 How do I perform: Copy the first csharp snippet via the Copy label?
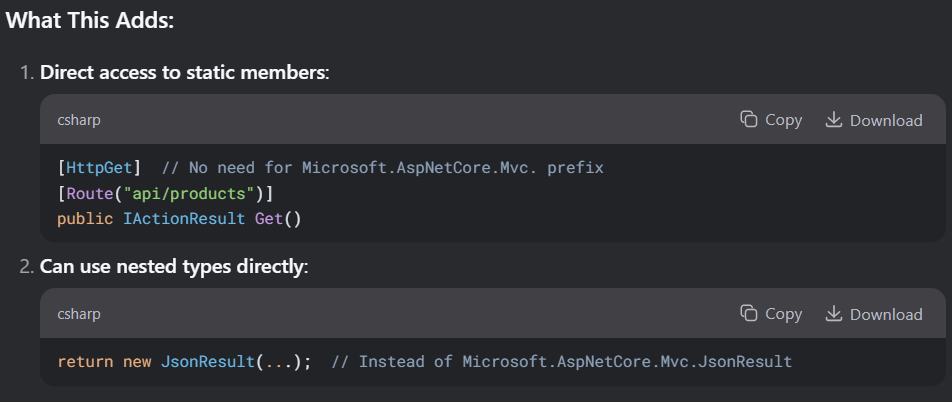pyautogui.click(x=783, y=120)
